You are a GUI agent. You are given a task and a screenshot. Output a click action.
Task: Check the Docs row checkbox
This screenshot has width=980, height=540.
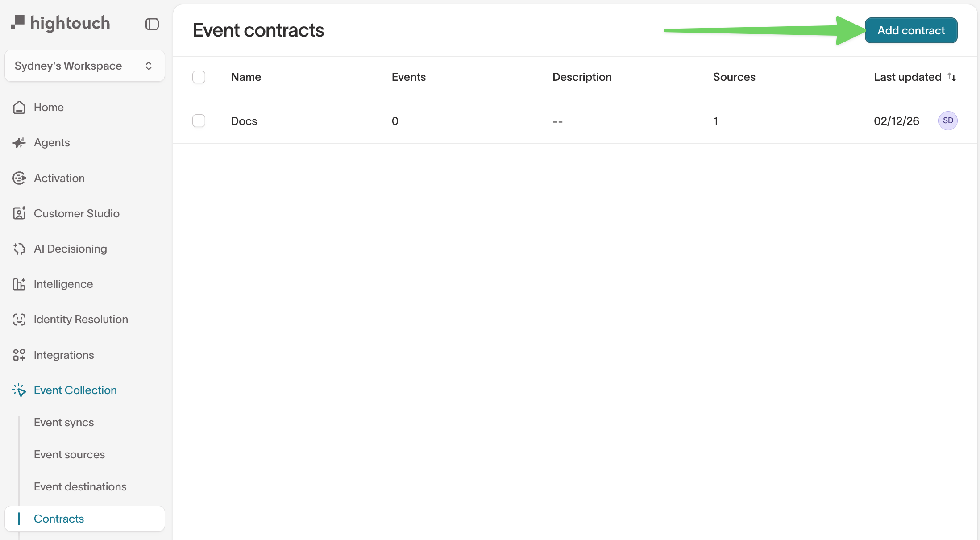click(x=199, y=120)
